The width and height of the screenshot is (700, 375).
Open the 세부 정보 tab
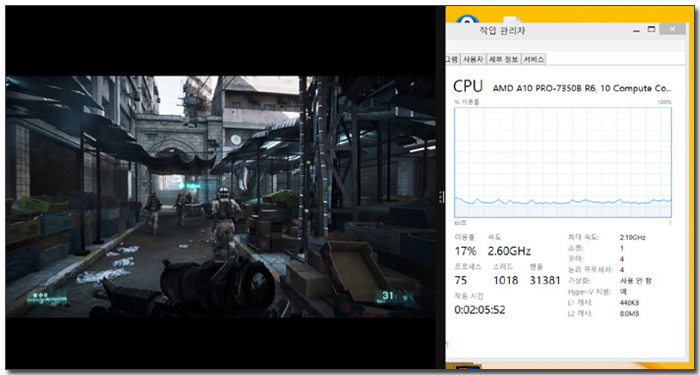pyautogui.click(x=503, y=59)
